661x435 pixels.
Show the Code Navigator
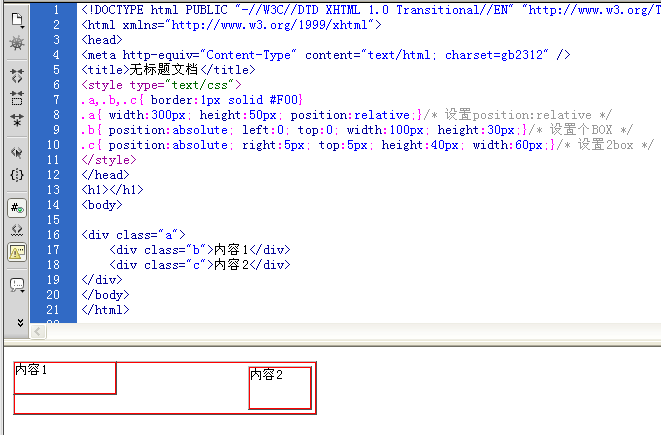[17, 44]
